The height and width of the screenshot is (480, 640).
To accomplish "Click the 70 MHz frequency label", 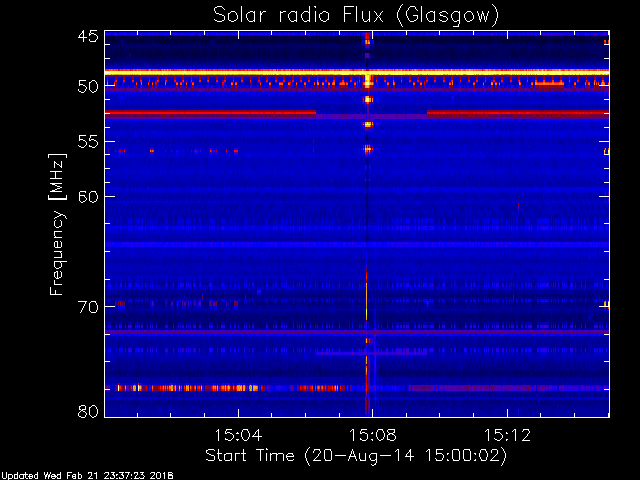I will coord(88,307).
